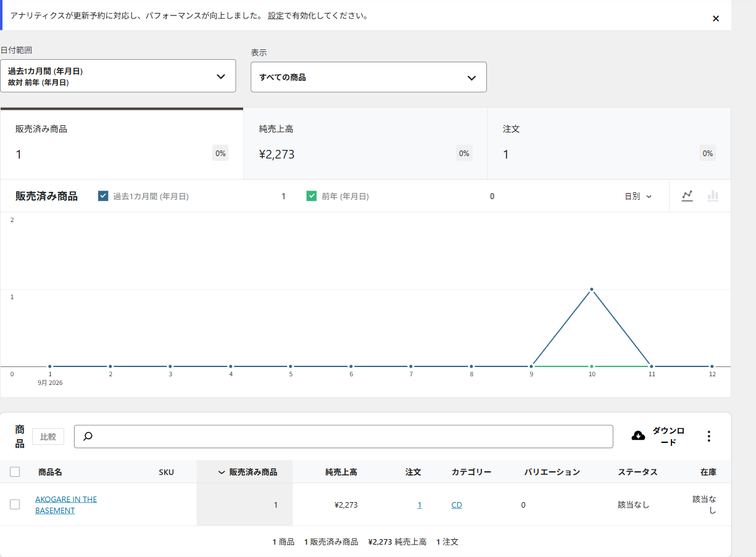Sort by SKU column
The image size is (756, 557).
(x=167, y=472)
